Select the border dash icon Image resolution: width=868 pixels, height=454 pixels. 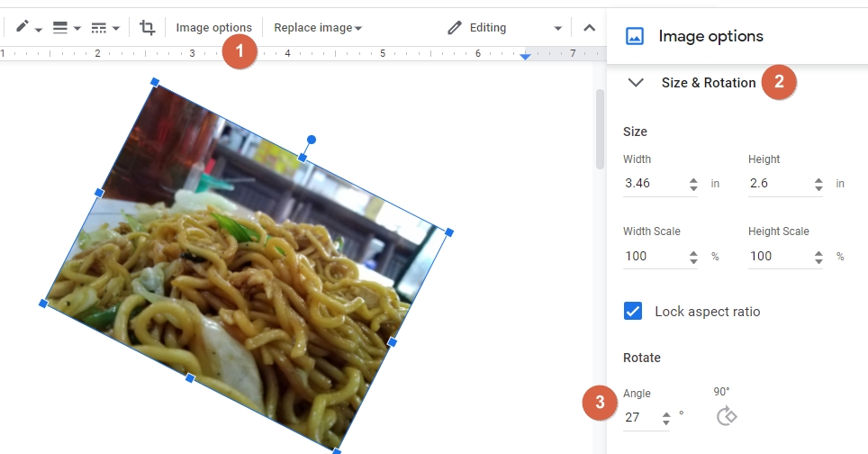pyautogui.click(x=98, y=28)
